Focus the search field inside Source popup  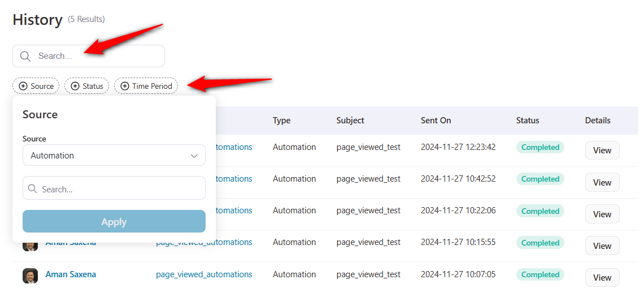tap(114, 188)
